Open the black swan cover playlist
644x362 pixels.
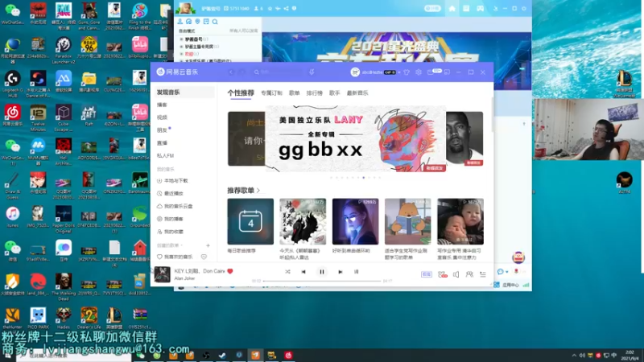pyautogui.click(x=303, y=222)
